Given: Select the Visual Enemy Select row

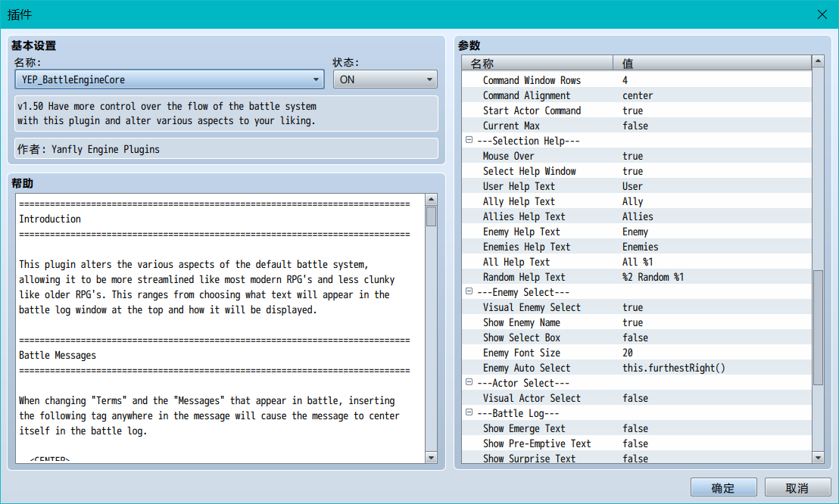Looking at the screenshot, I should click(x=637, y=307).
